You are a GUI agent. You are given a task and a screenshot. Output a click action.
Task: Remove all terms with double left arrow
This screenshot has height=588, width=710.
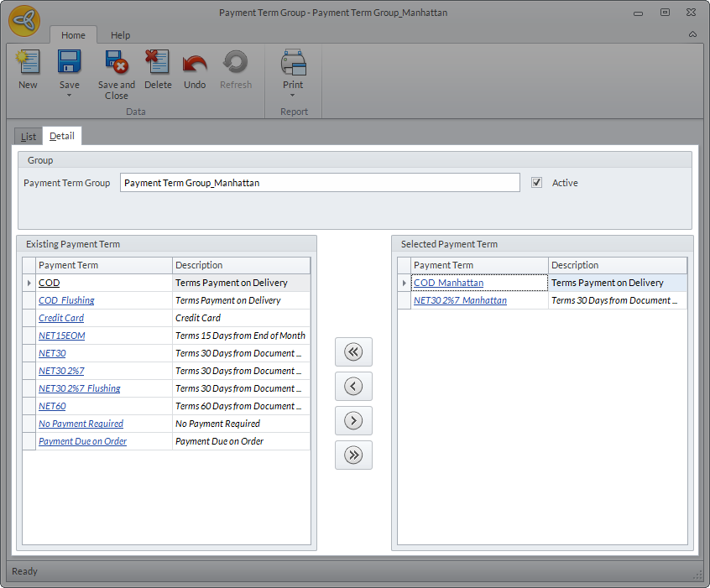(x=353, y=352)
